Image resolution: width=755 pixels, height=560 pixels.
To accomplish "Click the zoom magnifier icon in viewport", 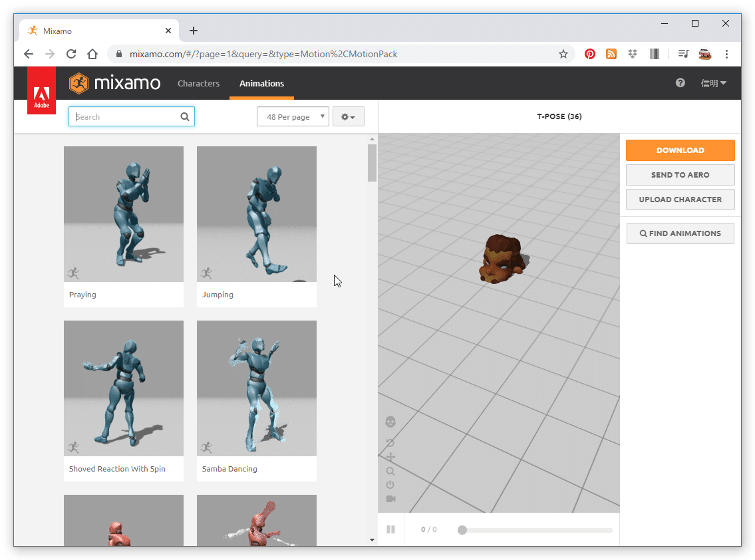I will pos(390,471).
